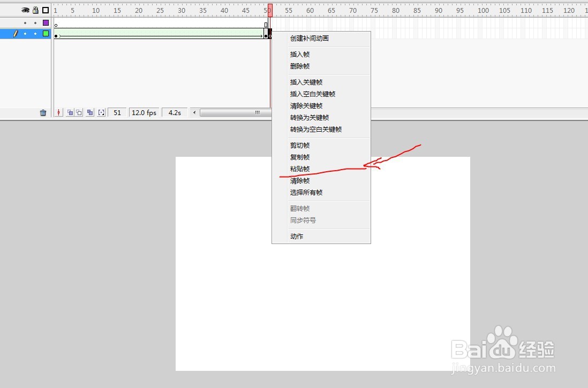The width and height of the screenshot is (588, 388).
Task: Click the timeline horizontal scrollbar thumb
Action: (x=236, y=112)
